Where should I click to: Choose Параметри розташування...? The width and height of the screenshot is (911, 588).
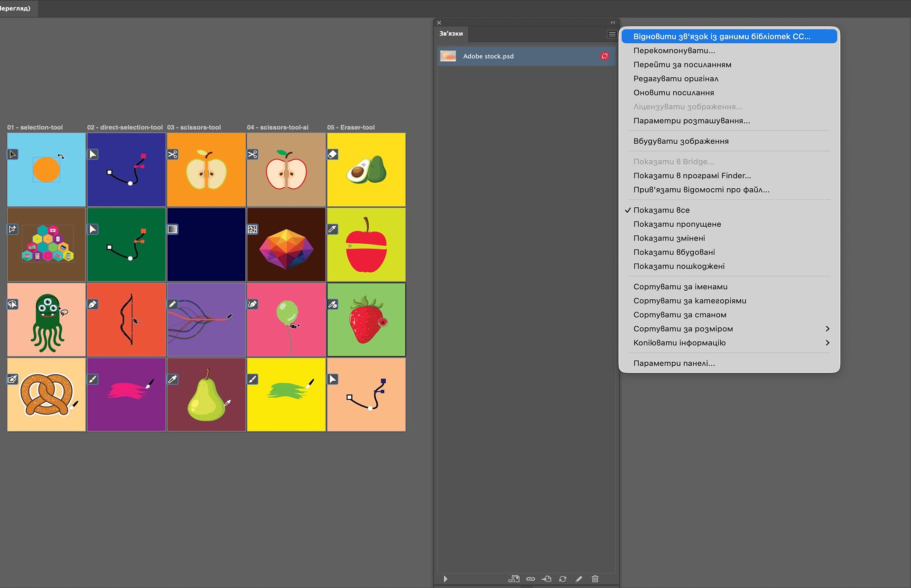click(x=729, y=120)
